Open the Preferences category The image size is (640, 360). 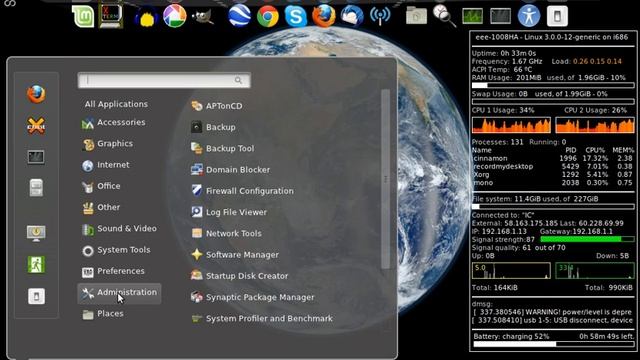113,271
